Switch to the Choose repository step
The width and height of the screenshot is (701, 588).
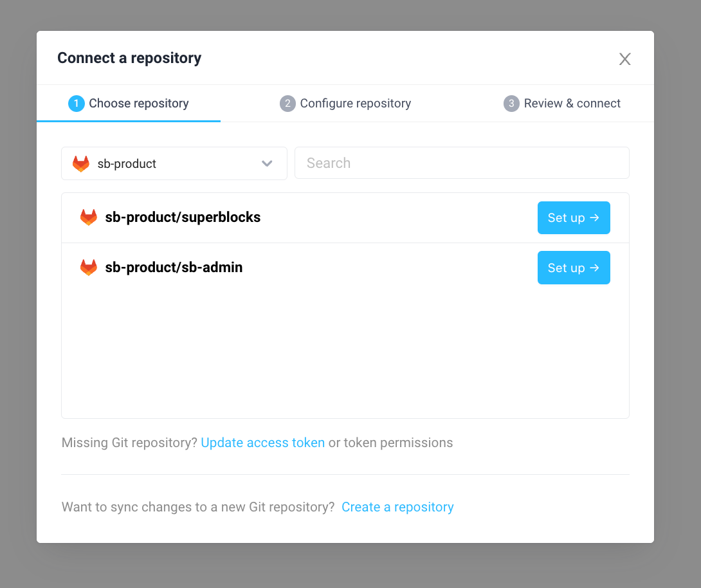coord(129,103)
